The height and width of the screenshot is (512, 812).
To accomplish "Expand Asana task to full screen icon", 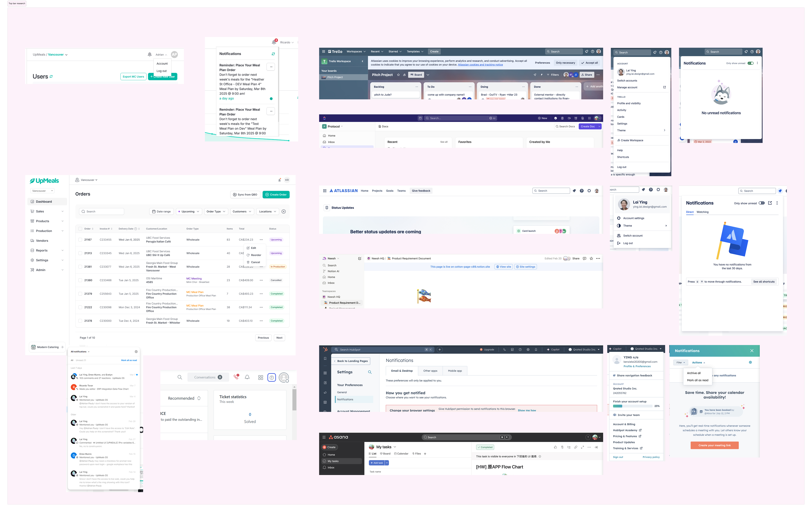I will tap(582, 447).
